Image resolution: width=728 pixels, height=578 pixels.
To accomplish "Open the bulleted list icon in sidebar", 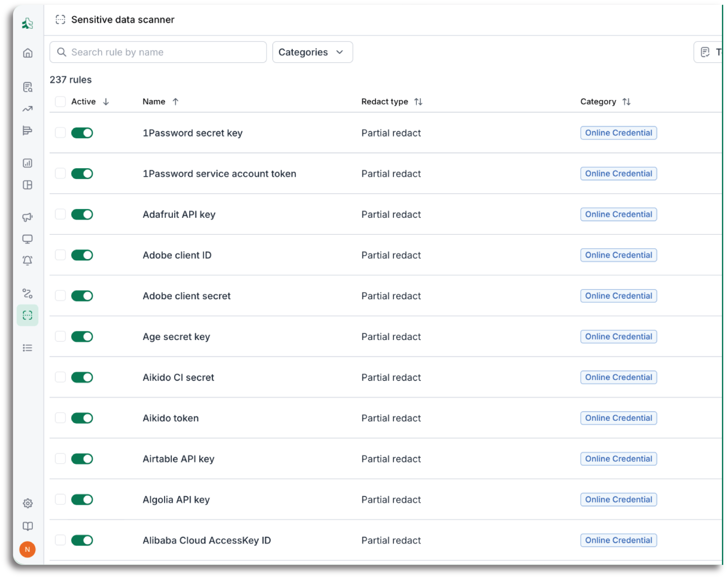I will 28,348.
